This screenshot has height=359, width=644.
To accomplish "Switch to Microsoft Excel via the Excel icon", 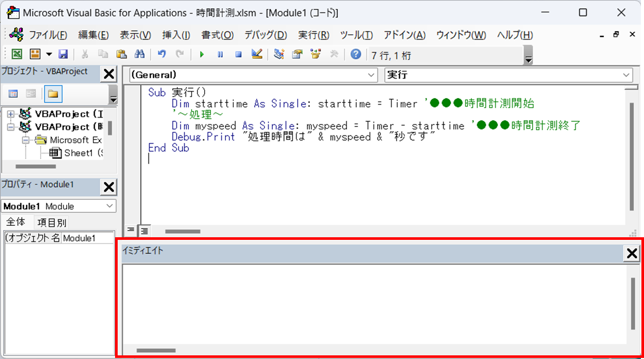I will pyautogui.click(x=16, y=54).
